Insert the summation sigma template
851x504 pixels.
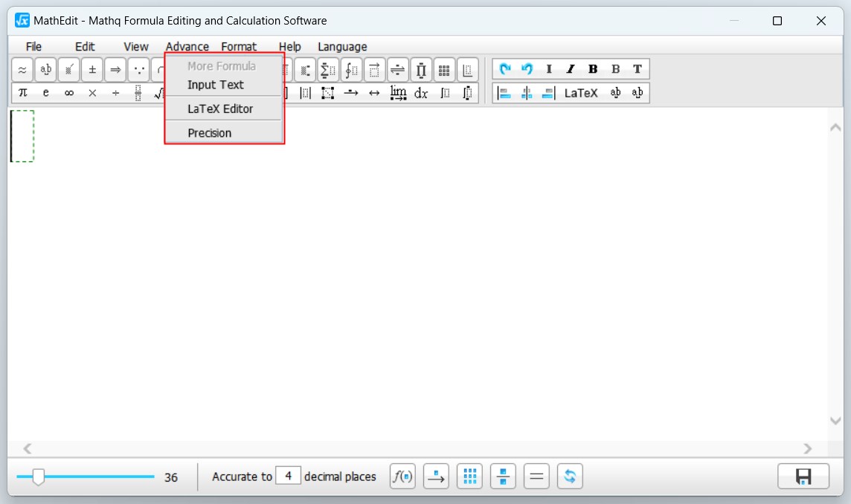[328, 69]
